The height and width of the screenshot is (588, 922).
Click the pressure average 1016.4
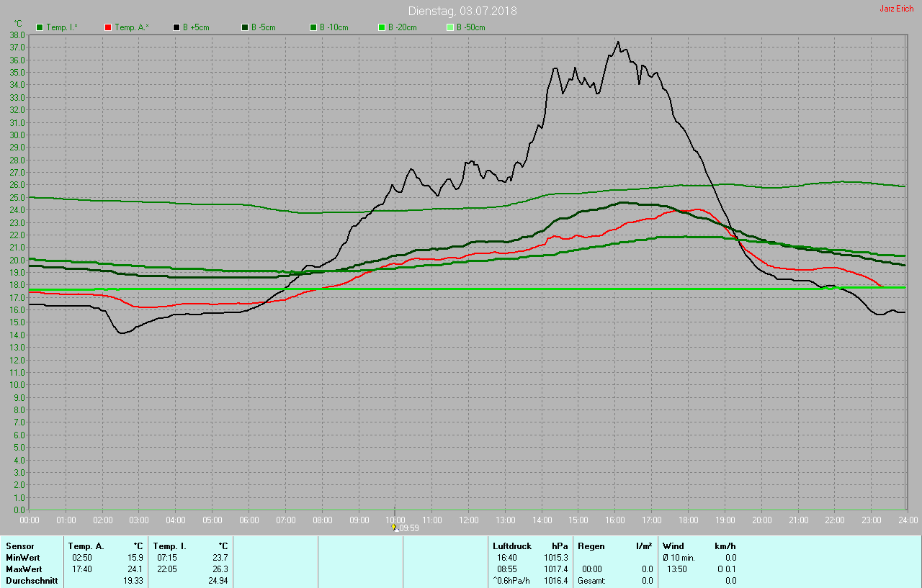(556, 581)
